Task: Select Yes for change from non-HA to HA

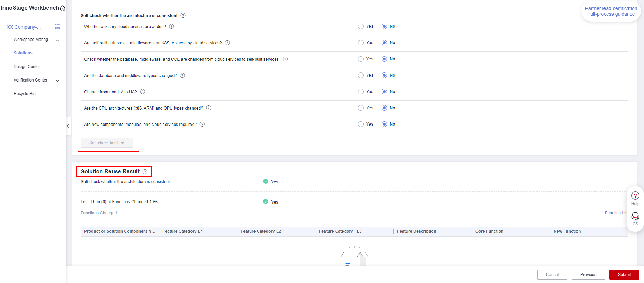Action: 361,92
